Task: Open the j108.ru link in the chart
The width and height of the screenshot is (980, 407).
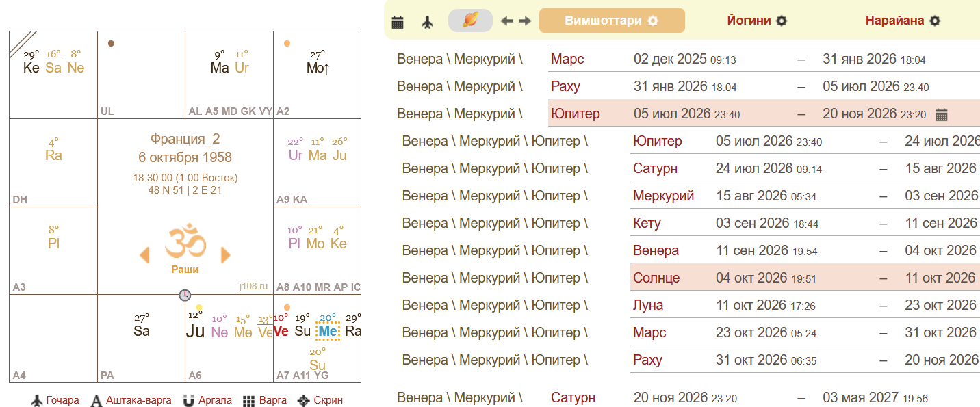Action: [253, 286]
